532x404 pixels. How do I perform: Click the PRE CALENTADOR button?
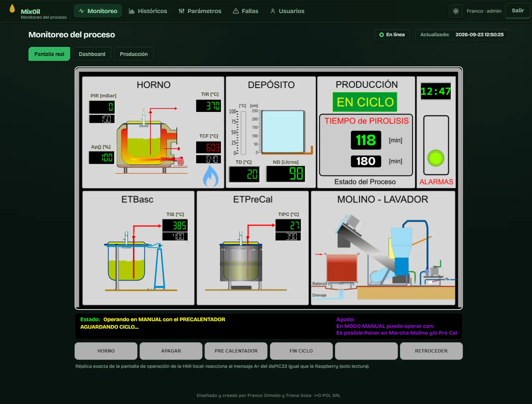236,351
